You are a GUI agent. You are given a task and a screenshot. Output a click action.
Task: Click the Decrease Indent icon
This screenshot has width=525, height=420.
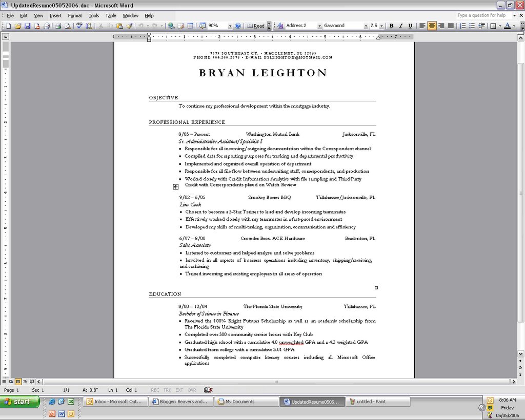(482, 26)
